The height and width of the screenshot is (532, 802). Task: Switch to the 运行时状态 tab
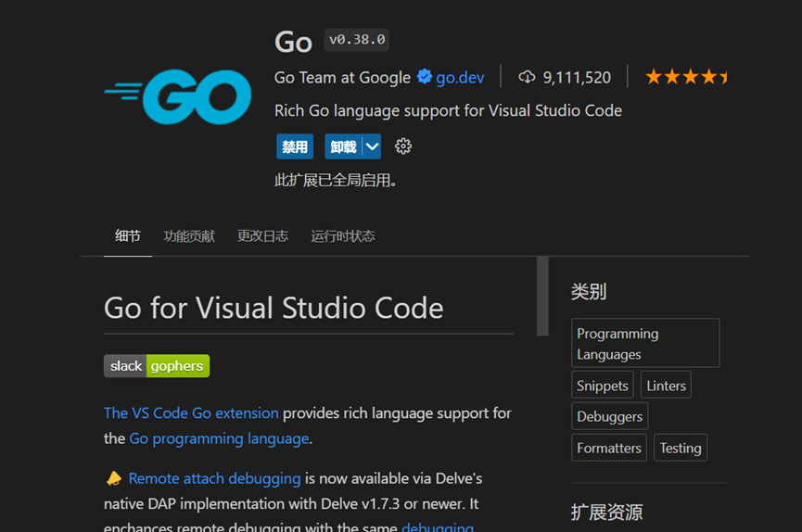point(343,236)
